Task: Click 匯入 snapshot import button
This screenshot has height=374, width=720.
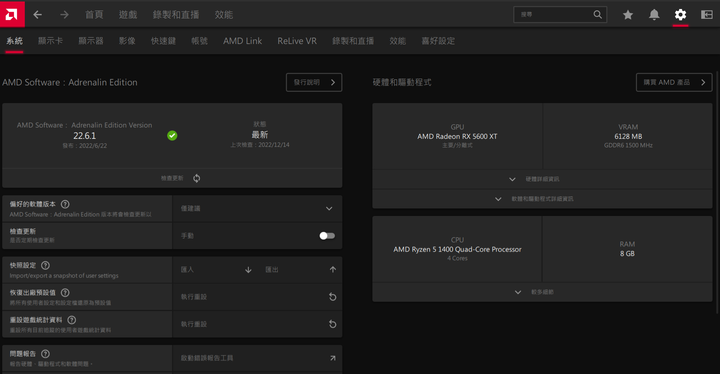Action: [x=187, y=270]
